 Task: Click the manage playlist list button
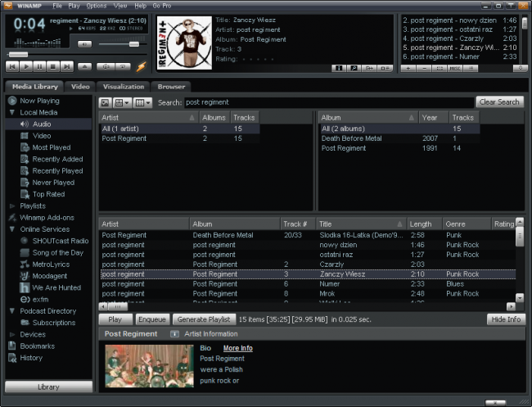point(471,68)
